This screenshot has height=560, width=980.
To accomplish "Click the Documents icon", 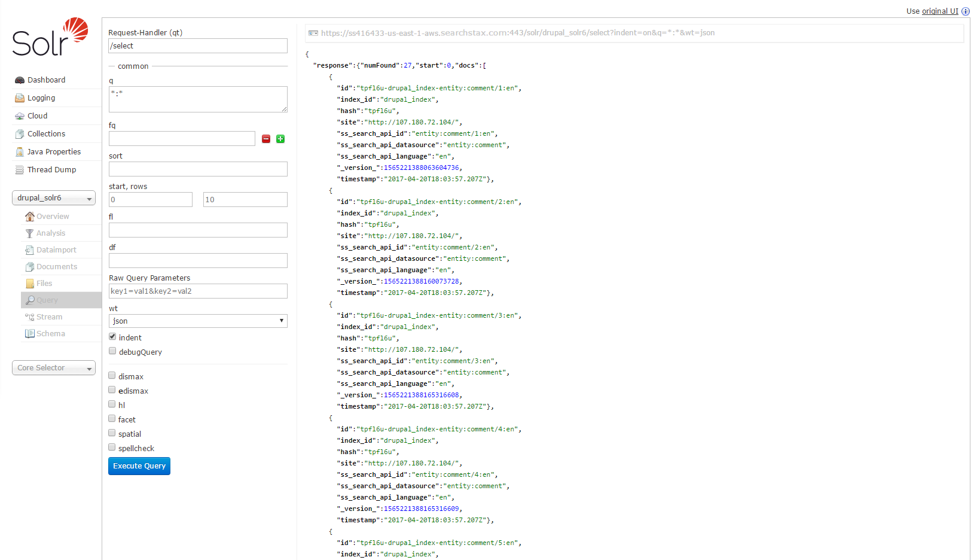I will 30,267.
